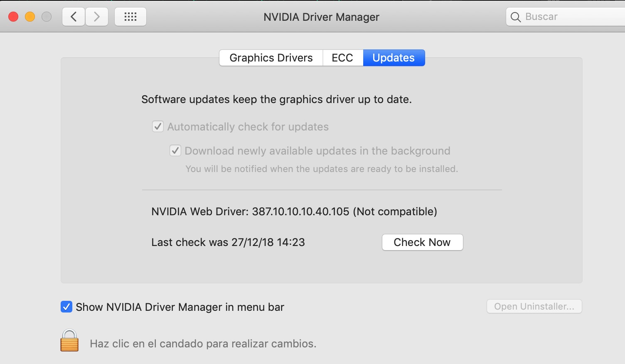Screen dimensions: 625x364
Task: Click the Last check date text
Action: (228, 242)
